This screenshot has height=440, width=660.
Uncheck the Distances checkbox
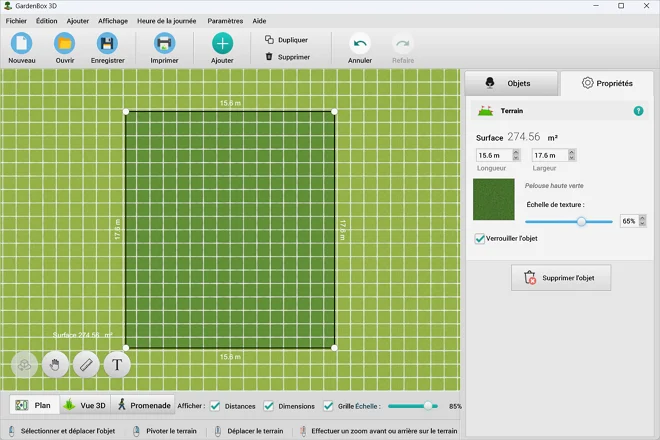(x=215, y=406)
